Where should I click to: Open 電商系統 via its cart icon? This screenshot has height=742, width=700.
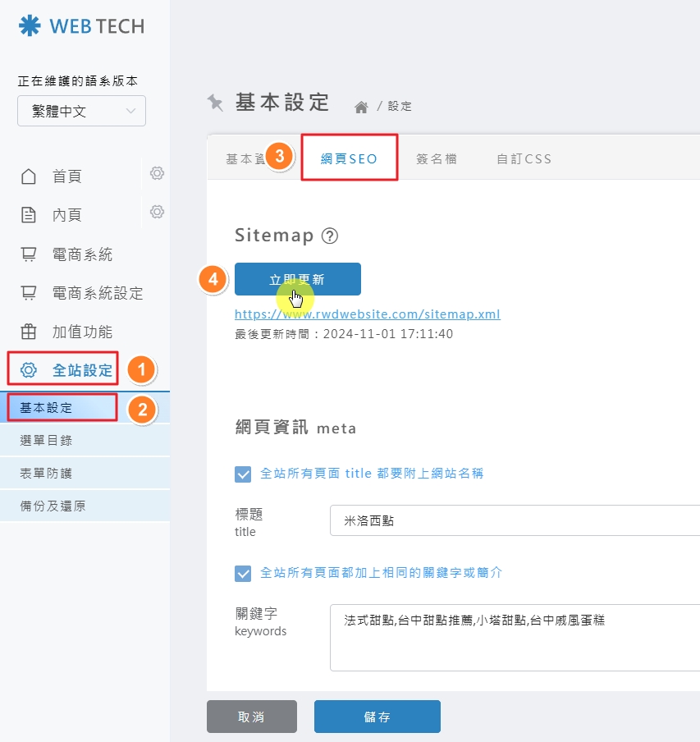29,254
